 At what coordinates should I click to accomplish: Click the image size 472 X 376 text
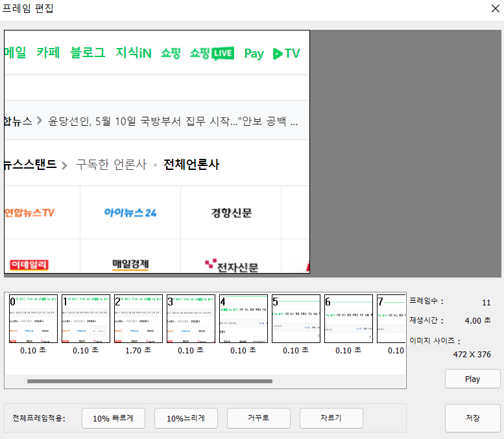pos(472,354)
